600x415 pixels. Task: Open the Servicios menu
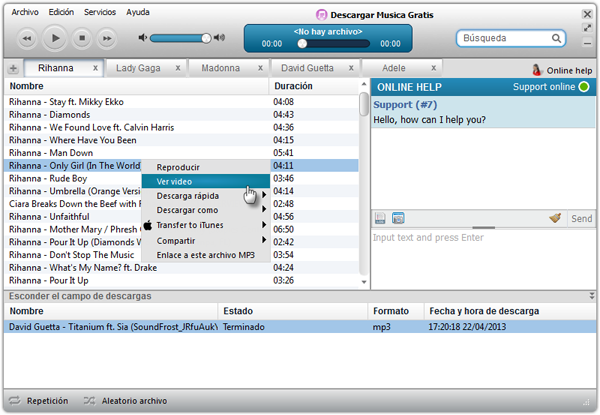tap(100, 12)
